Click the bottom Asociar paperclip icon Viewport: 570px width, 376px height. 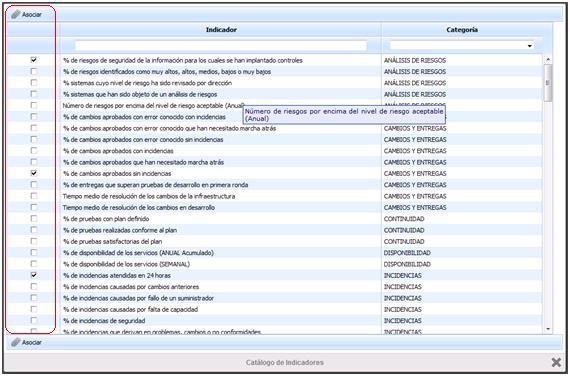pos(16,342)
